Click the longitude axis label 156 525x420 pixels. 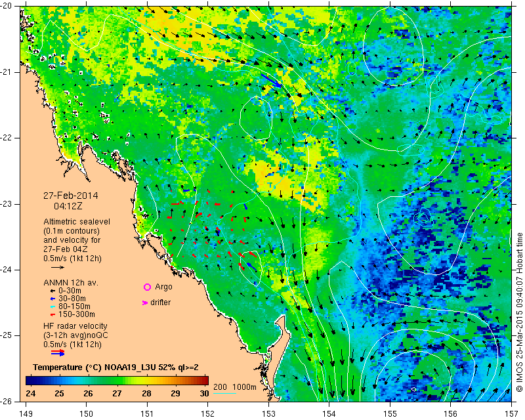pos(451,414)
